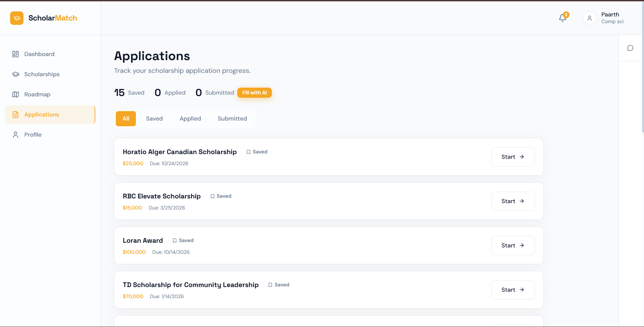
Task: Open the notifications bell icon
Action: click(563, 18)
